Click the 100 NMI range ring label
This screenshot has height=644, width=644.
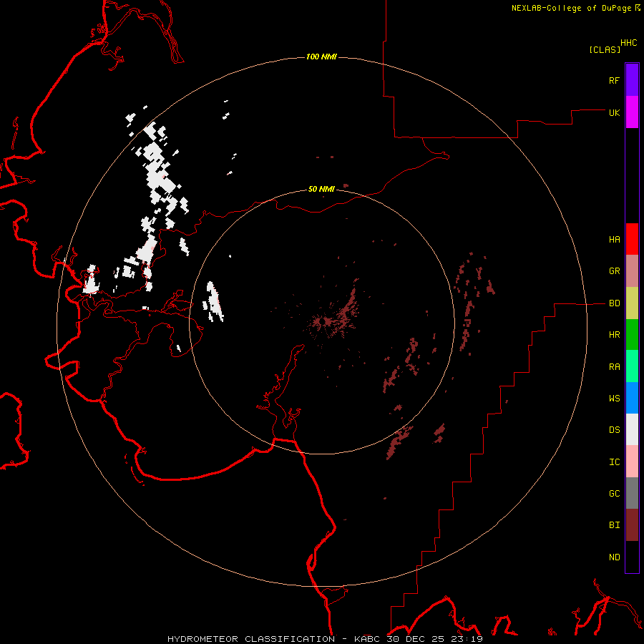(321, 57)
